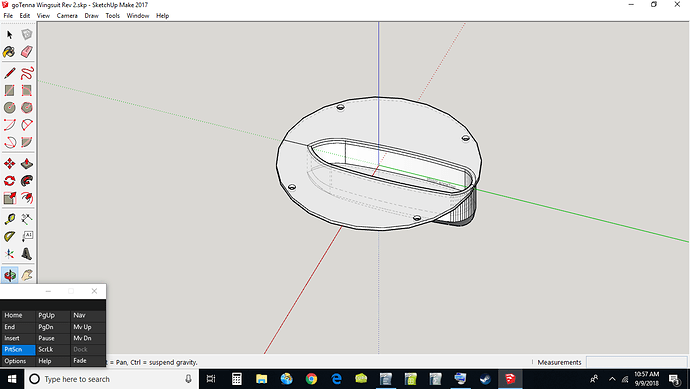Image resolution: width=690 pixels, height=389 pixels.
Task: Open the Edit menu
Action: tap(25, 15)
